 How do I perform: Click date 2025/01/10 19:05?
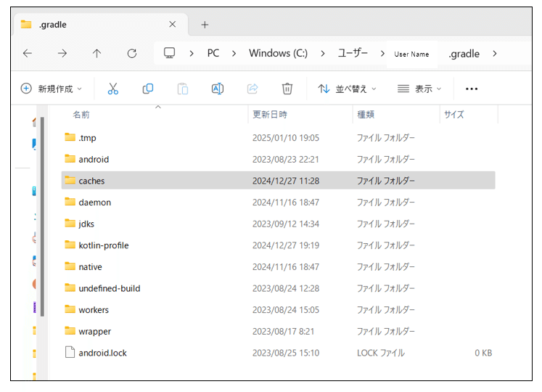(x=286, y=138)
